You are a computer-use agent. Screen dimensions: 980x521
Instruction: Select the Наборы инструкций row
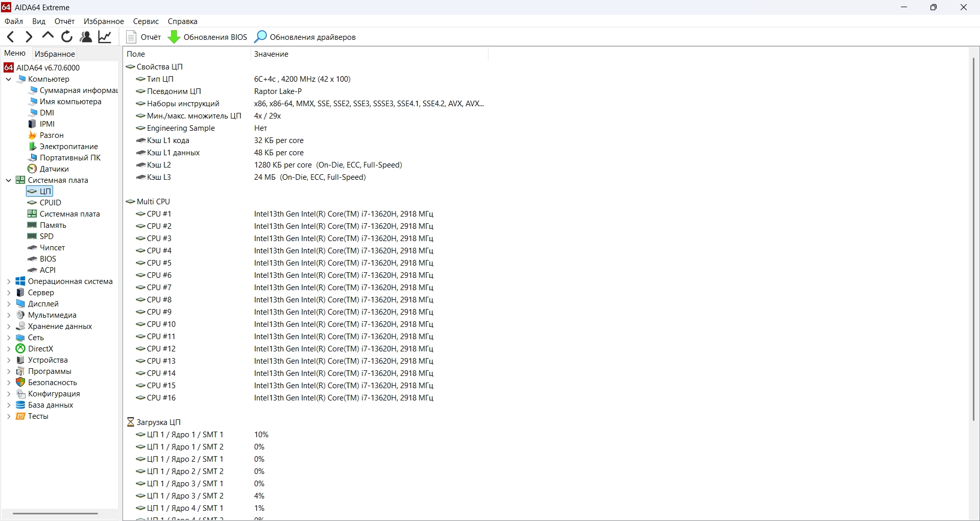[305, 104]
